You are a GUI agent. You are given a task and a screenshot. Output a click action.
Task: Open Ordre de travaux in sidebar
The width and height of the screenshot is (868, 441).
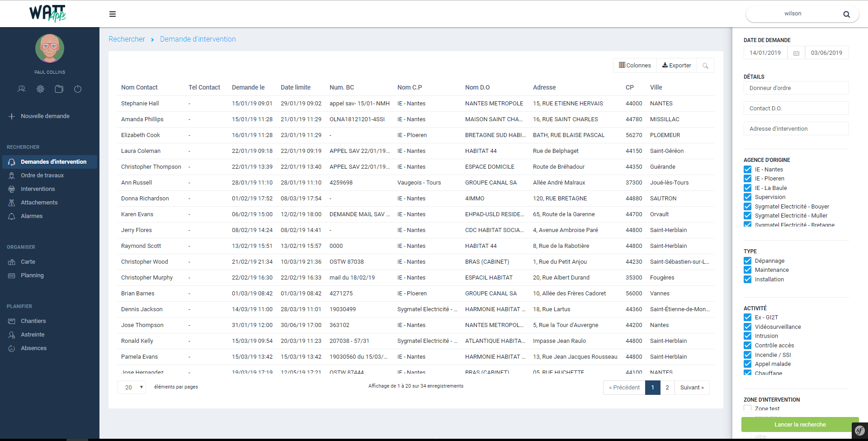[42, 175]
